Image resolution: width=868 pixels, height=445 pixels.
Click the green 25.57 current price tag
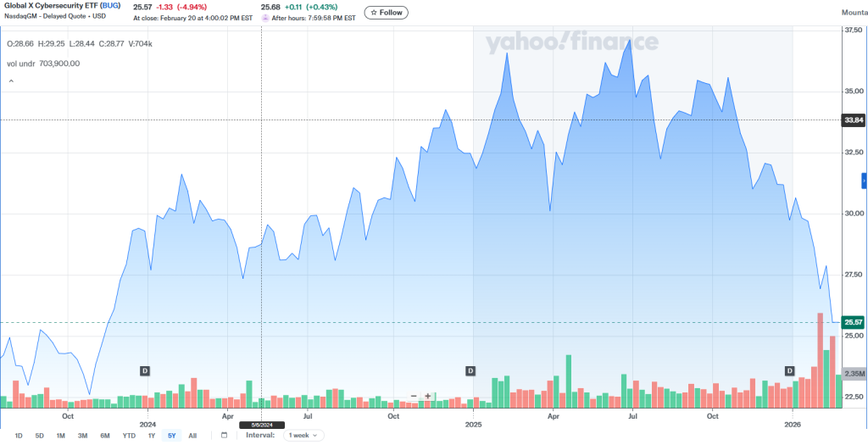(x=853, y=322)
